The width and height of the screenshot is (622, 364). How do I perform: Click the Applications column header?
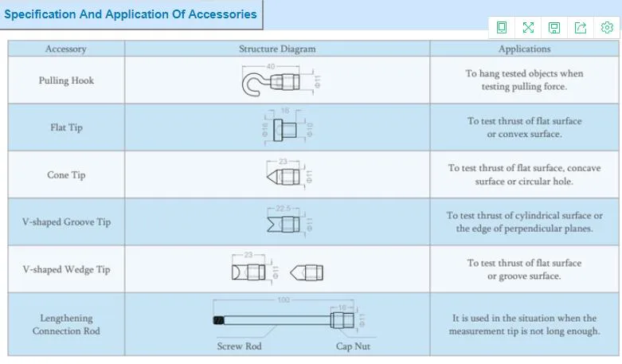tap(524, 49)
